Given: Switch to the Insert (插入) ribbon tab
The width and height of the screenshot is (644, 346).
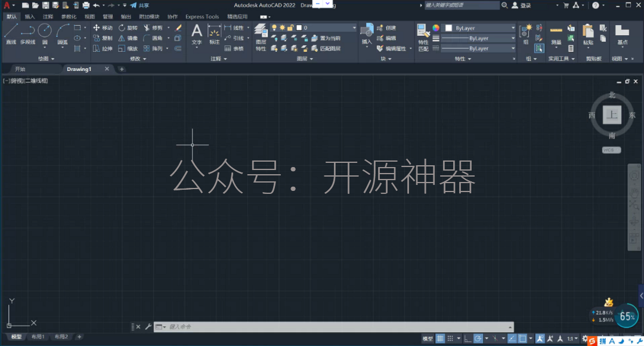Looking at the screenshot, I should (30, 17).
